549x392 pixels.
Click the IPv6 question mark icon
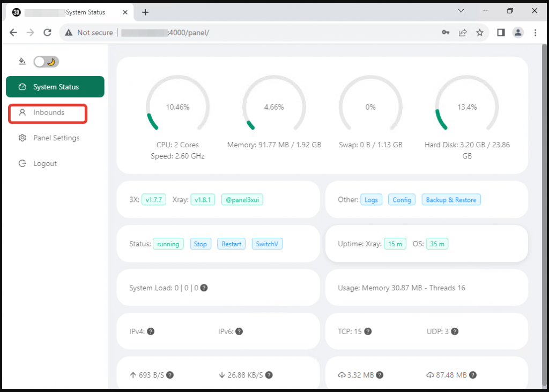(x=239, y=331)
